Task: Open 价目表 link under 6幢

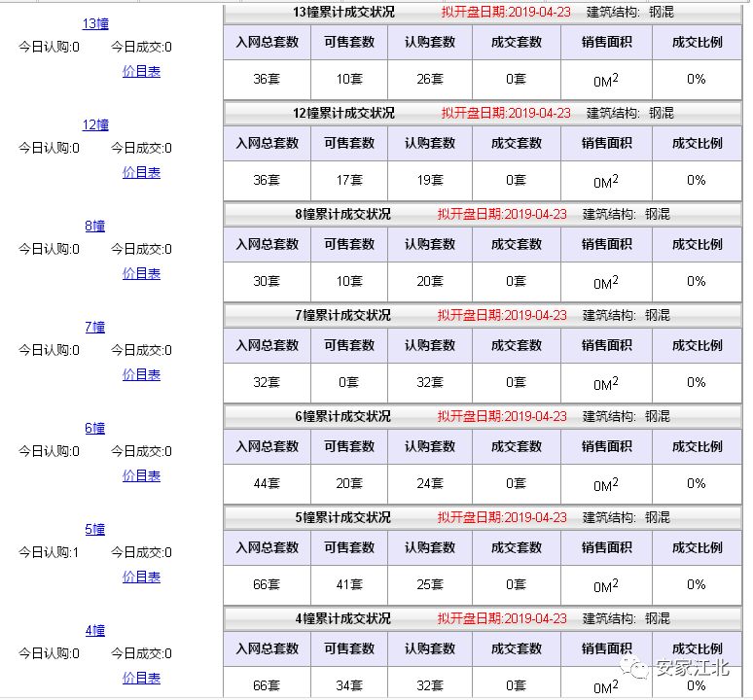Action: [x=141, y=476]
